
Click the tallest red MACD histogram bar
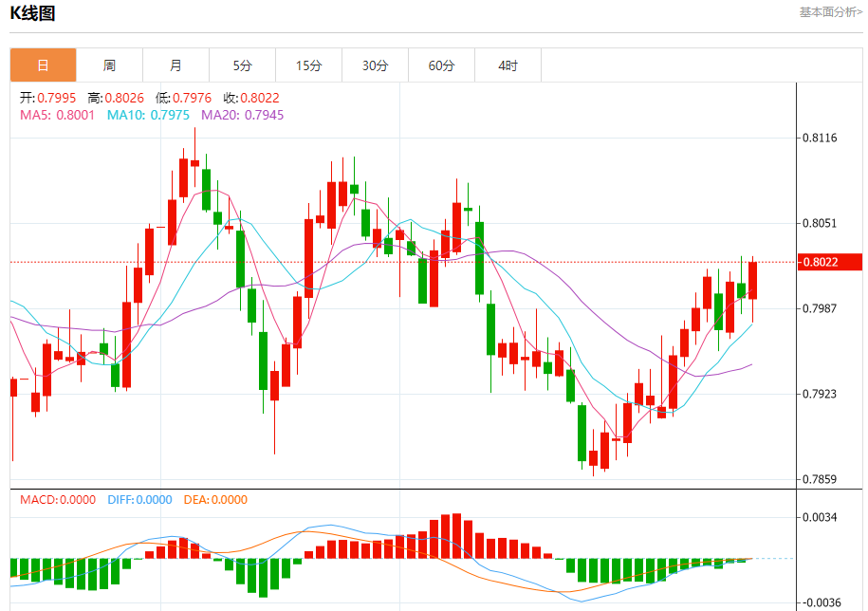point(456,536)
